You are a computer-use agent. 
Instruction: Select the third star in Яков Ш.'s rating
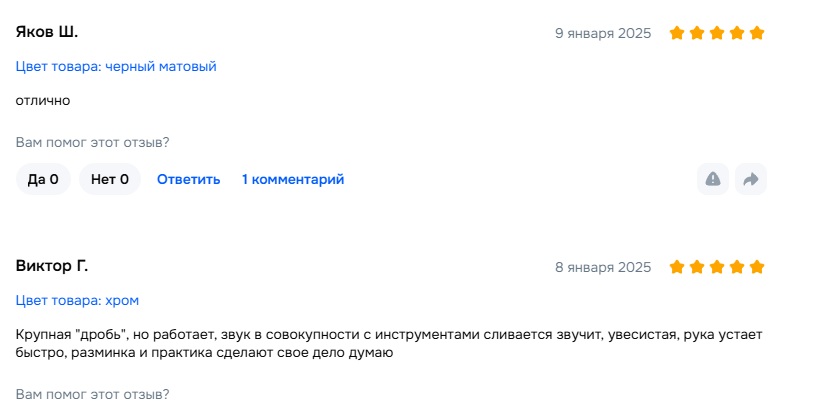click(x=717, y=33)
